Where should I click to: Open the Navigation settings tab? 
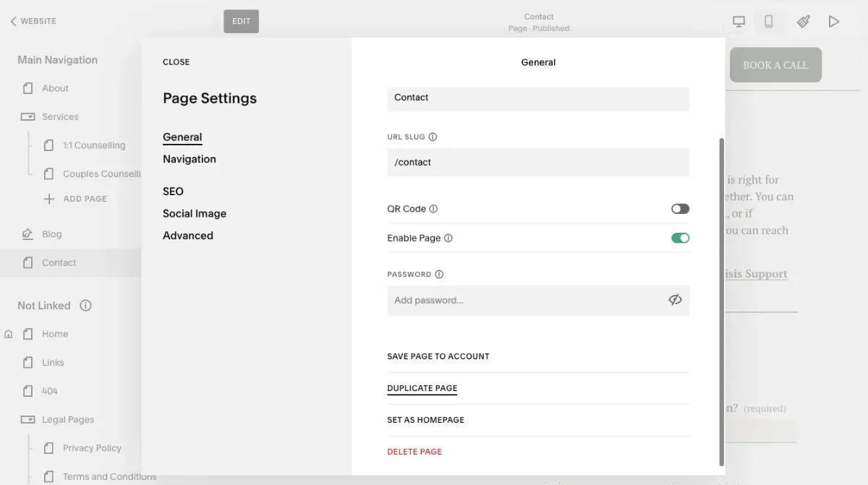pos(190,159)
